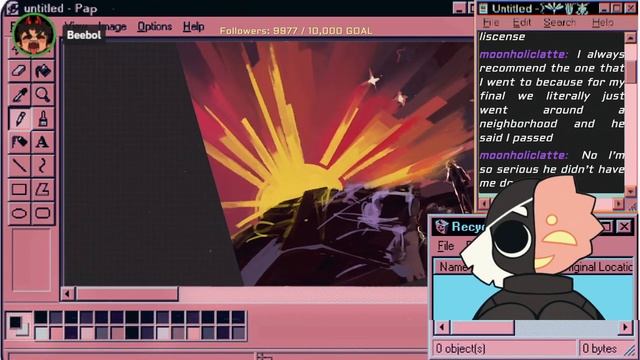The height and width of the screenshot is (360, 640).
Task: Open Edit menu in Untitled notepad window
Action: pos(522,22)
